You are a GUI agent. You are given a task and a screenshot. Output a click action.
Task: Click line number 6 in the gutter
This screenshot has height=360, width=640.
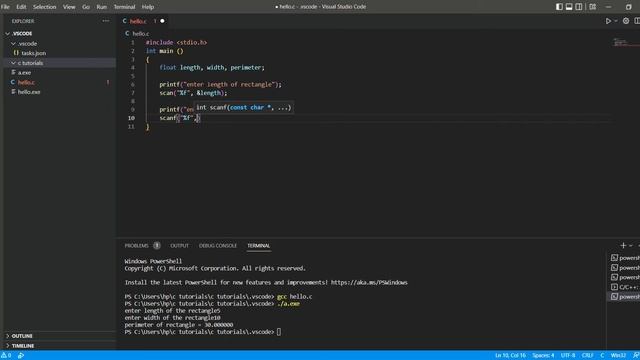[x=132, y=84]
